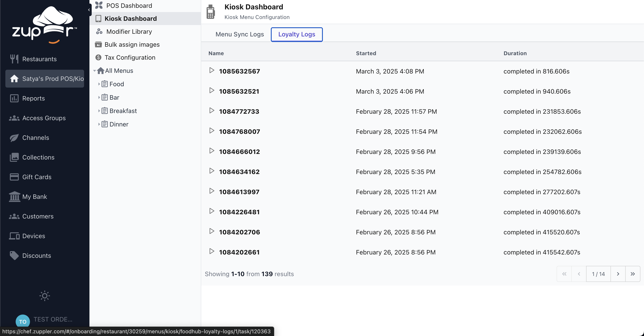Go to next page of results
Viewport: 644px width, 336px height.
tap(618, 274)
